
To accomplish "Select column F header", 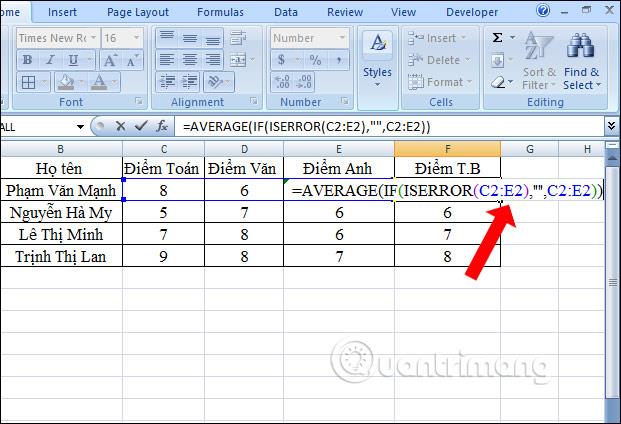I will point(448,149).
